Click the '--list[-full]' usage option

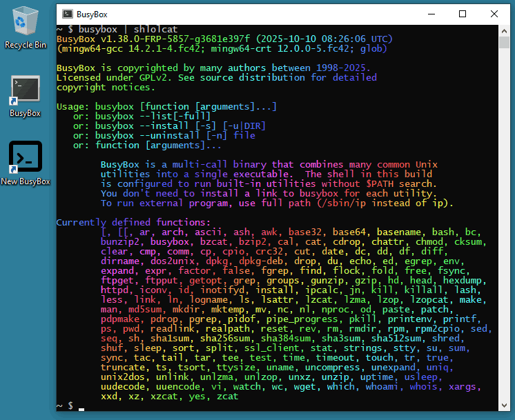(175, 116)
